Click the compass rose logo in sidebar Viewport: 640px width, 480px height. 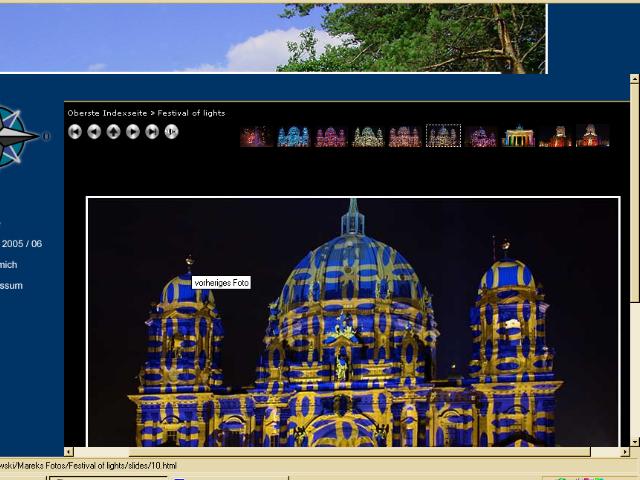point(18,137)
